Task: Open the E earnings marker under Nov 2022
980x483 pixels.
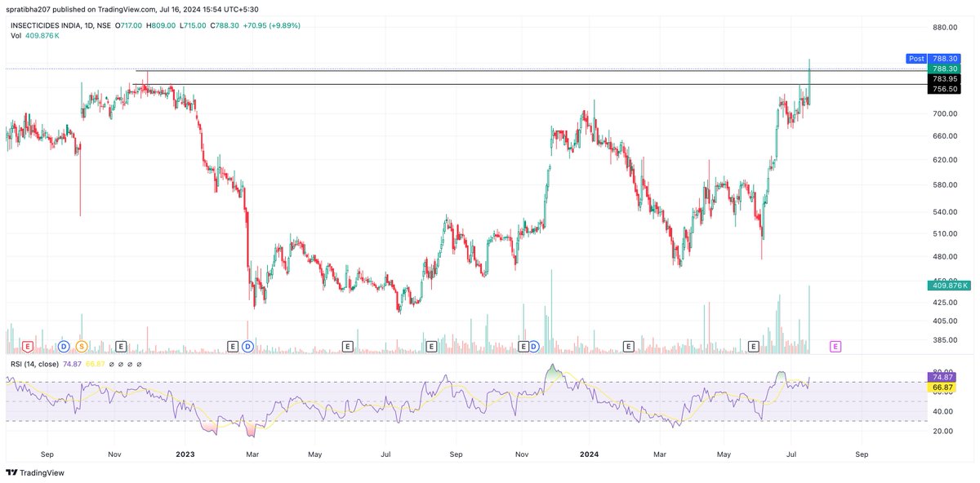Action: [x=121, y=347]
